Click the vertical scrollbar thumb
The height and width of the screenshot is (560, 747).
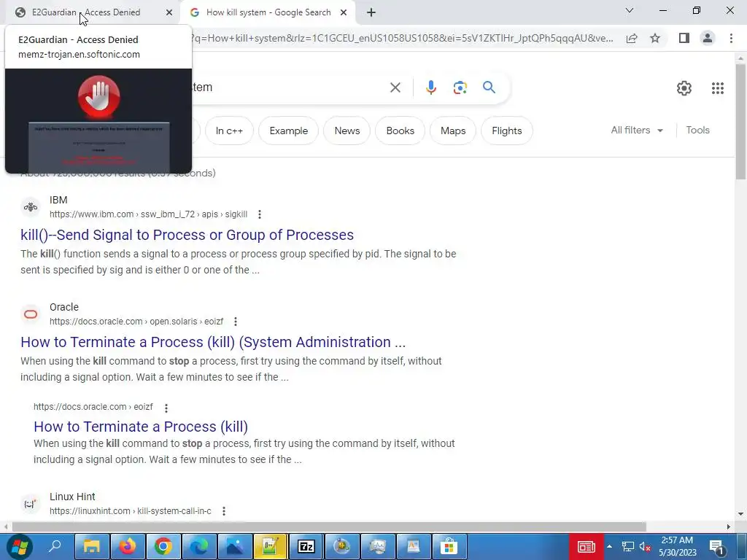click(x=740, y=122)
